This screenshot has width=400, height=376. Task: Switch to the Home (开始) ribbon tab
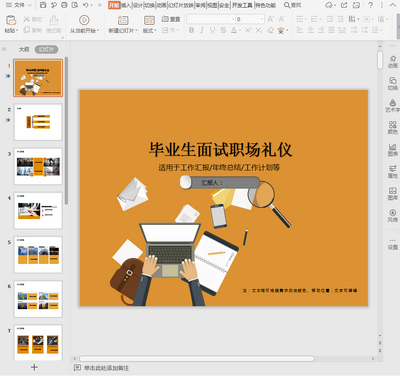coord(114,5)
